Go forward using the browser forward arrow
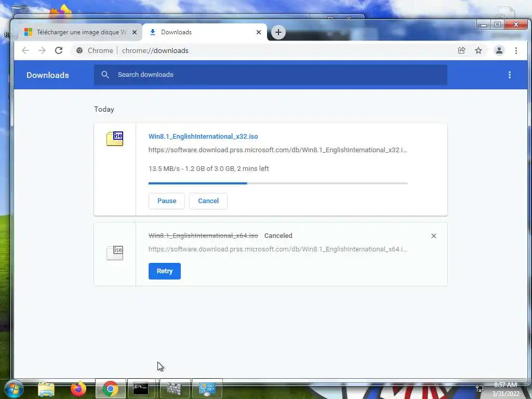 (x=42, y=50)
